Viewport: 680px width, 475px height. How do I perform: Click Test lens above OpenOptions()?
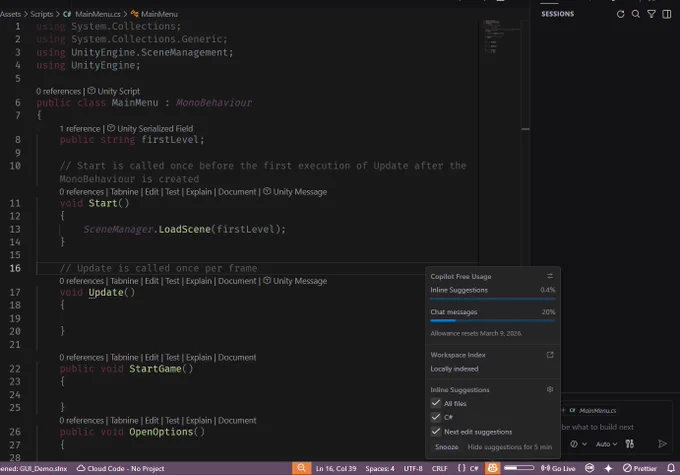[x=172, y=420]
